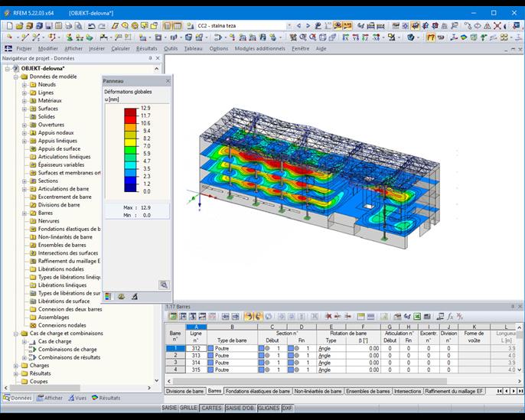
Task: Print using the printer toolbar icon
Action: (x=69, y=26)
